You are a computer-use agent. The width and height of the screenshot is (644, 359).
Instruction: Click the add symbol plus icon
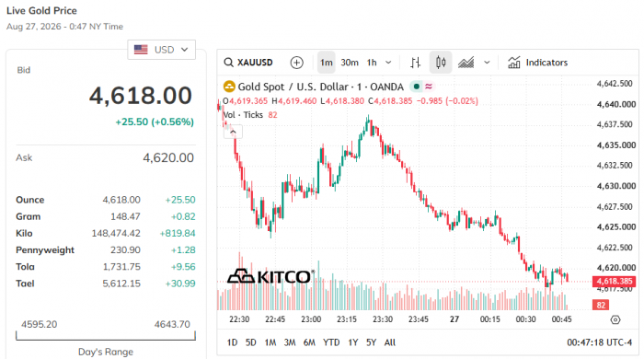(x=296, y=63)
